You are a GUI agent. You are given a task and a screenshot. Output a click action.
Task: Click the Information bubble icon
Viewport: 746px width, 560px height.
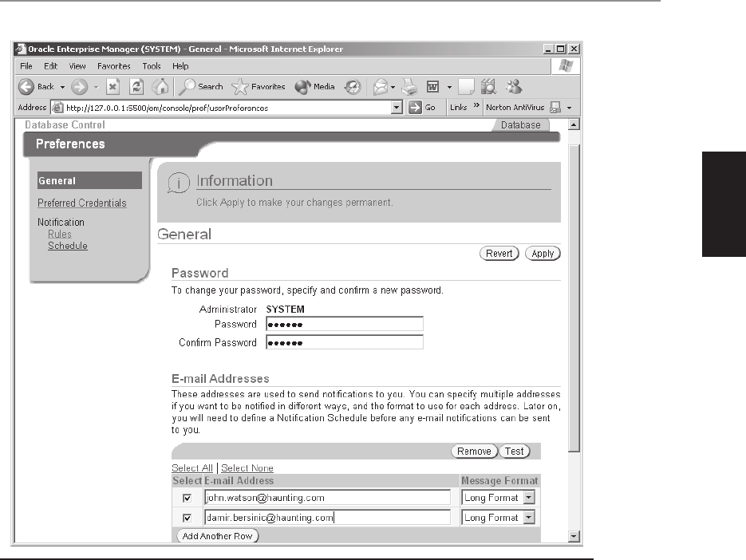pos(179,183)
